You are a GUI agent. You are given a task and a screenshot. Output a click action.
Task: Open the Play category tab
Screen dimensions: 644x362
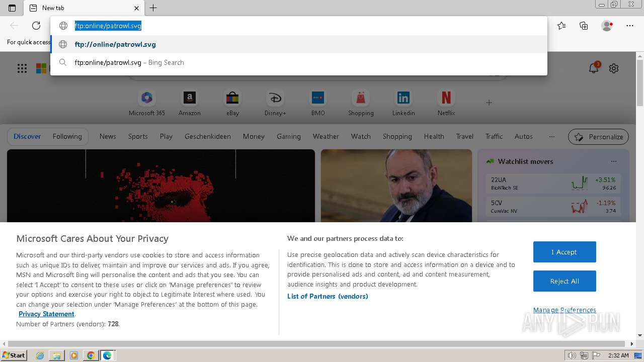(166, 136)
